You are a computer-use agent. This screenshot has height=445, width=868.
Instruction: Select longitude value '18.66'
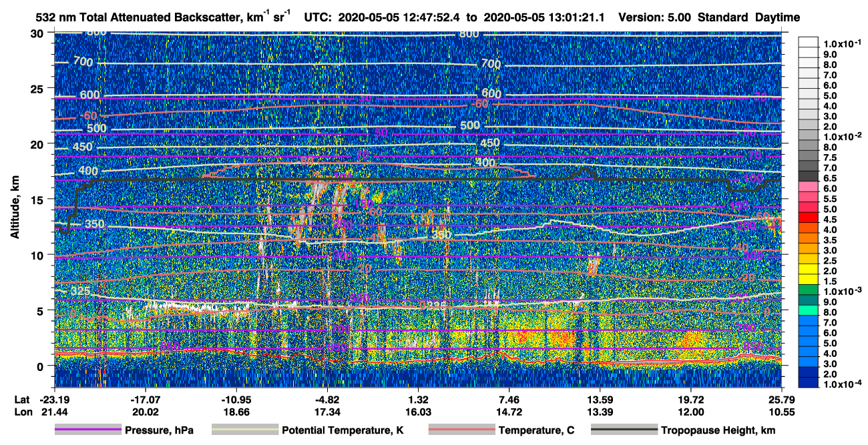236,412
